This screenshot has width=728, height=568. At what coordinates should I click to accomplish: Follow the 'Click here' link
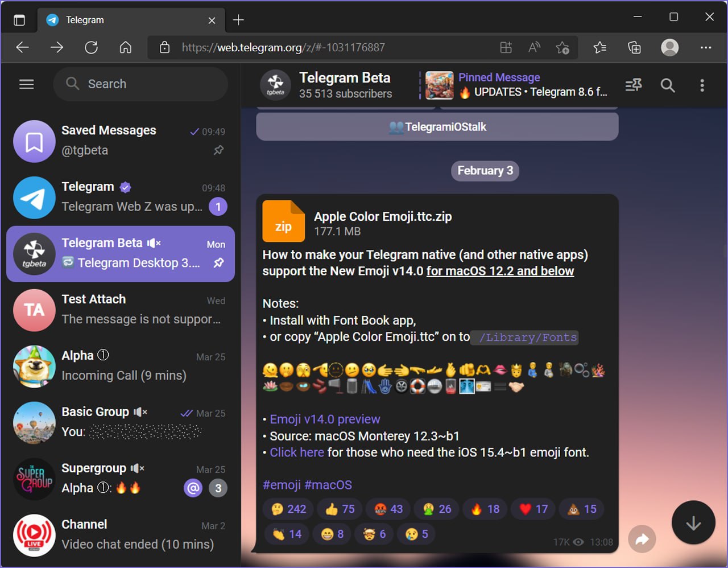click(x=297, y=452)
